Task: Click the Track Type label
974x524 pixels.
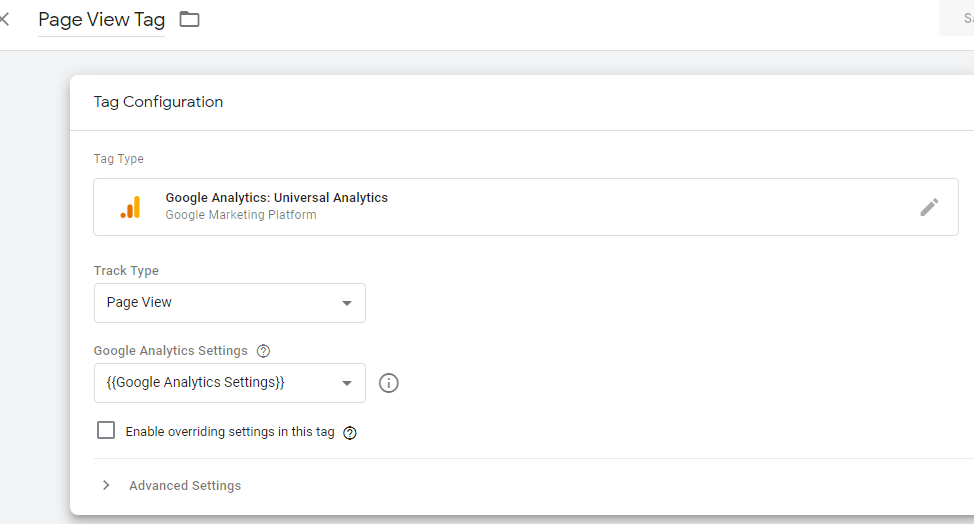Action: click(x=126, y=271)
